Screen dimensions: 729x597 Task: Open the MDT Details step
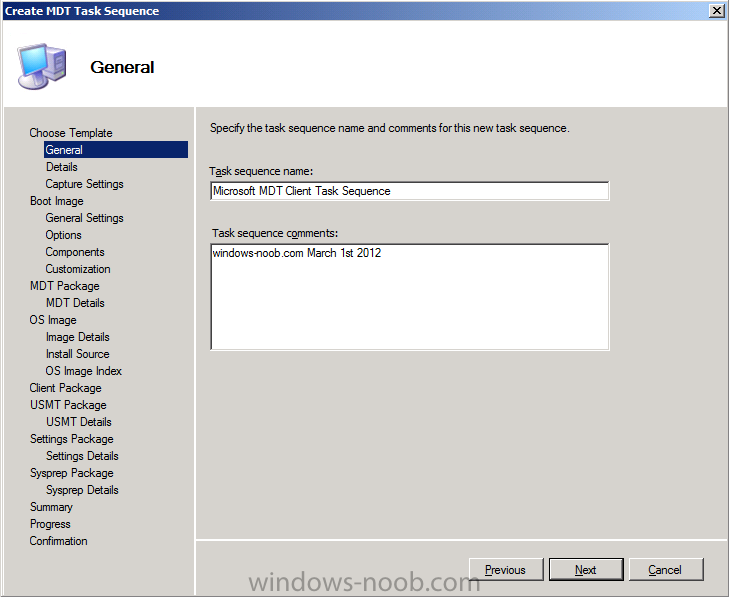(75, 303)
